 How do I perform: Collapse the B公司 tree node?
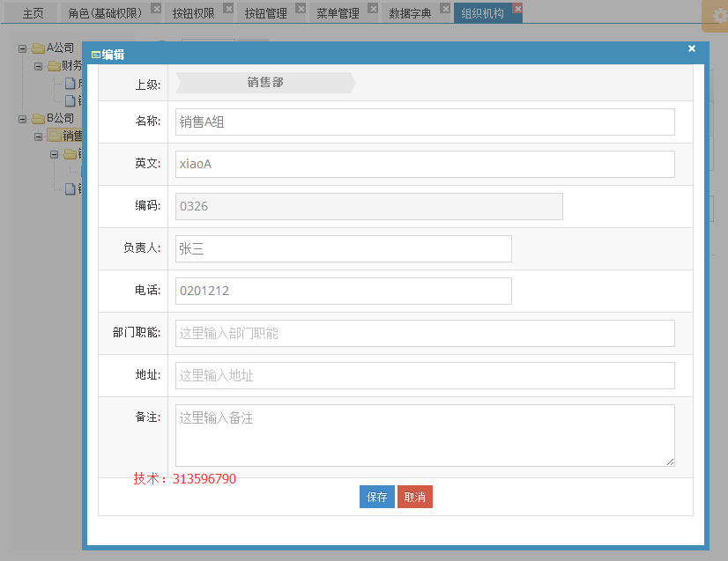pos(22,119)
